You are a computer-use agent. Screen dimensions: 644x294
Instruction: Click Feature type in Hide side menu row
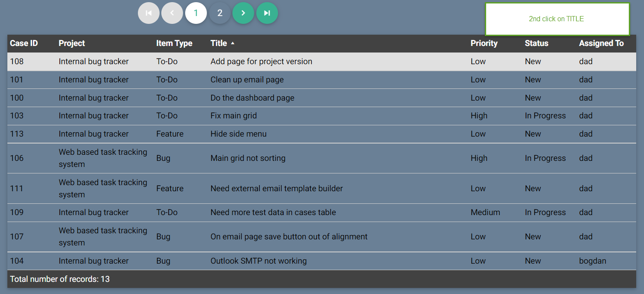(170, 134)
